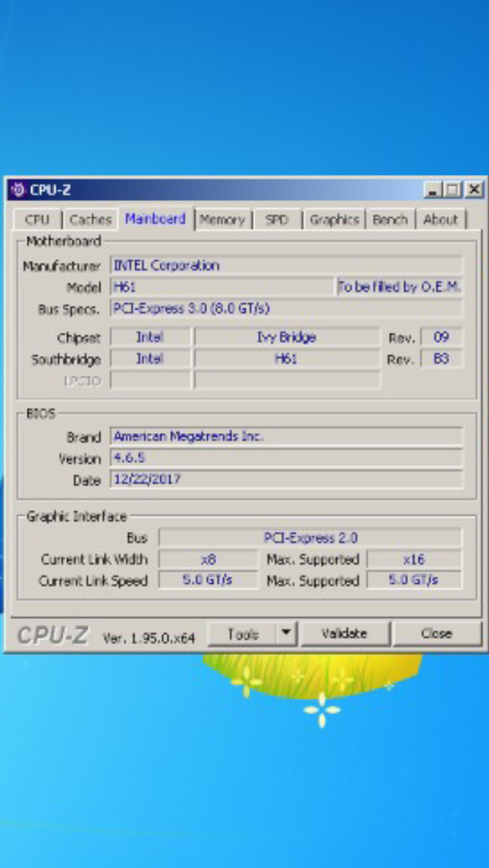
Task: Switch to the CPU tab
Action: click(x=37, y=220)
